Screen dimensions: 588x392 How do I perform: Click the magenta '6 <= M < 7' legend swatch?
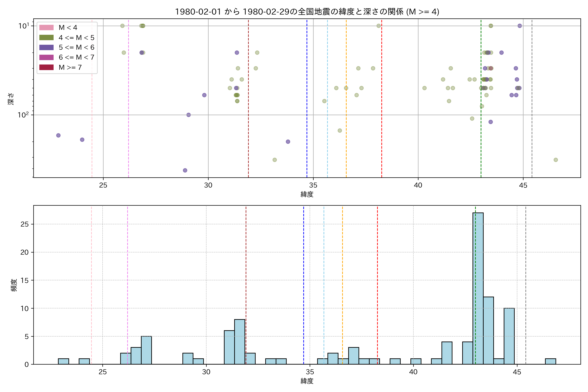tap(46, 57)
